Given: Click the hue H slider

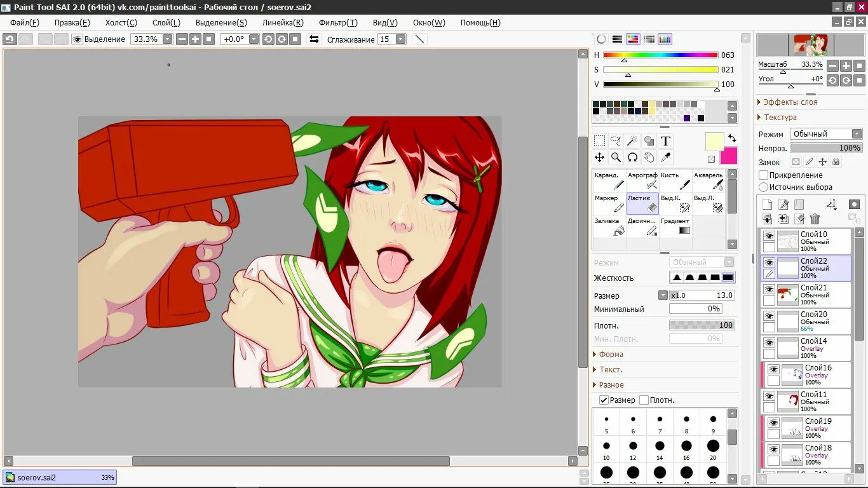Looking at the screenshot, I should click(660, 55).
